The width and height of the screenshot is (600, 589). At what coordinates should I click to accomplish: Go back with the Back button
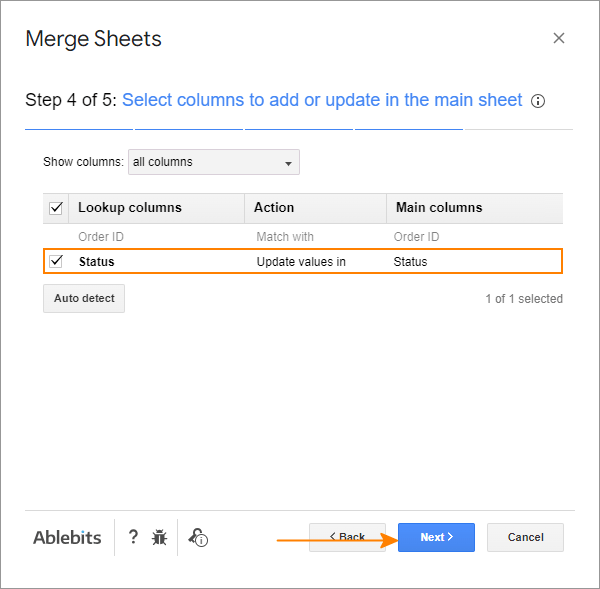pyautogui.click(x=347, y=537)
